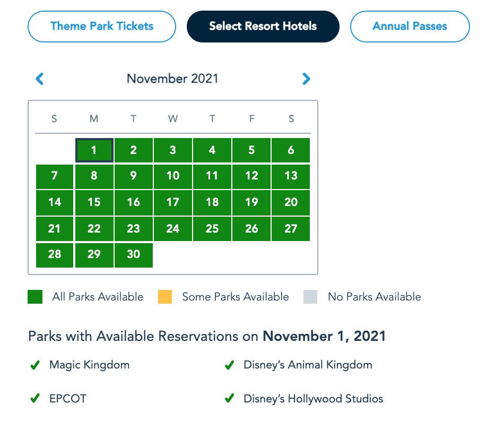The height and width of the screenshot is (429, 504).
Task: Switch to Theme Park Tickets tab
Action: [x=102, y=26]
